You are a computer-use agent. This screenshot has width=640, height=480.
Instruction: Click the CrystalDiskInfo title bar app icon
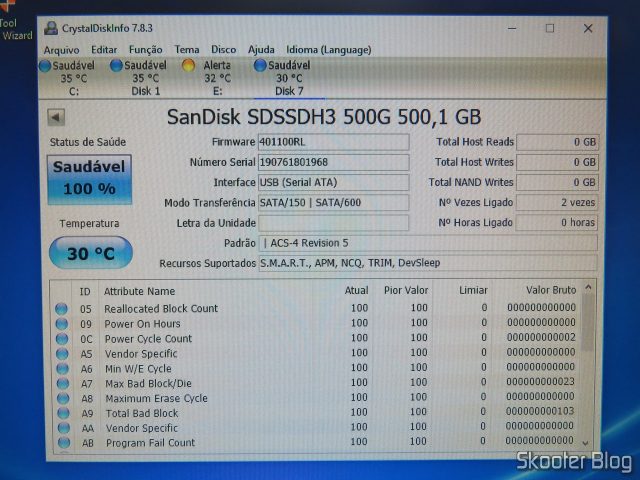[51, 28]
